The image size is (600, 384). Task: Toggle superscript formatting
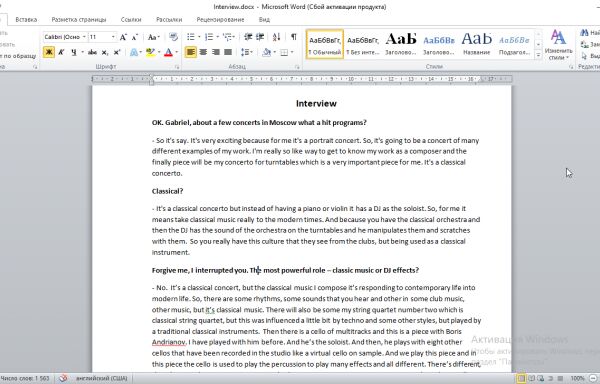click(x=117, y=52)
